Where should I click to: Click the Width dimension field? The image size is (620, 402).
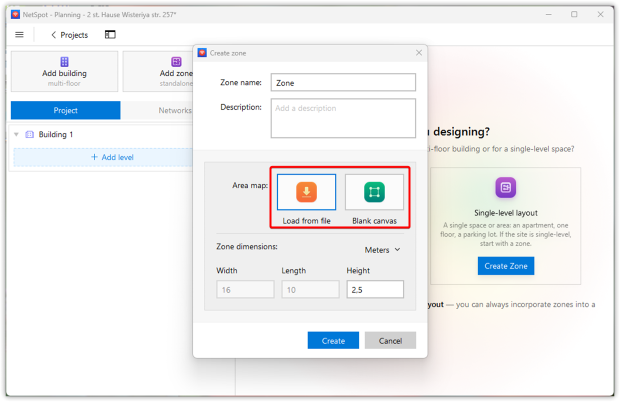(245, 290)
